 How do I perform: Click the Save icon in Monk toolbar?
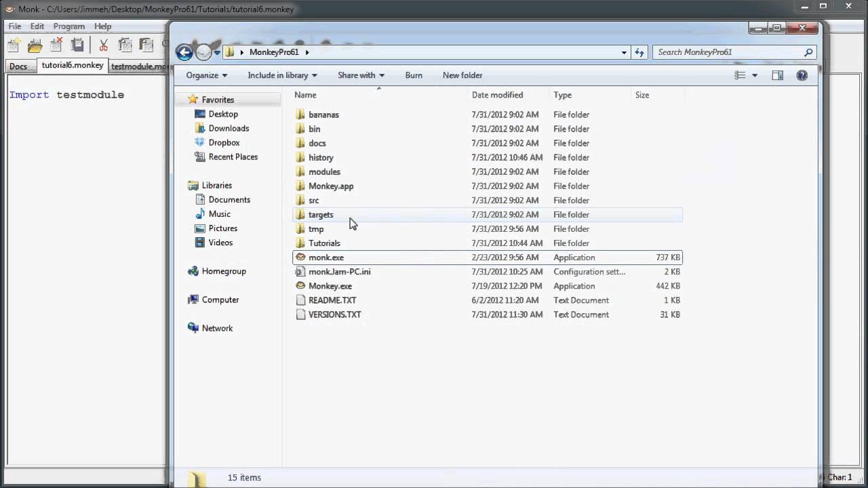[x=78, y=45]
